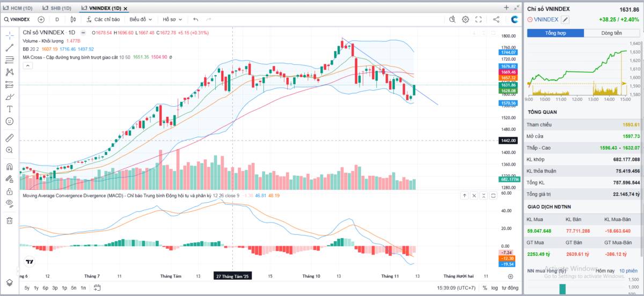Click the share chart icon
The height and width of the screenshot is (296, 644).
coord(495,19)
